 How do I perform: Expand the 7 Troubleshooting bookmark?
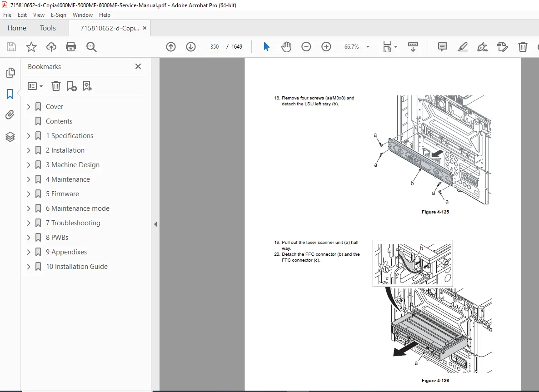pyautogui.click(x=29, y=223)
